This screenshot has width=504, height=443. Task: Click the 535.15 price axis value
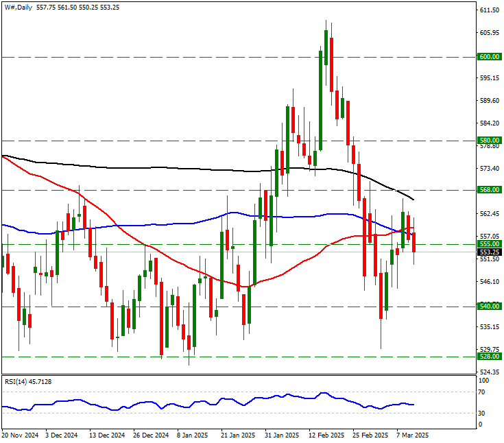point(490,327)
